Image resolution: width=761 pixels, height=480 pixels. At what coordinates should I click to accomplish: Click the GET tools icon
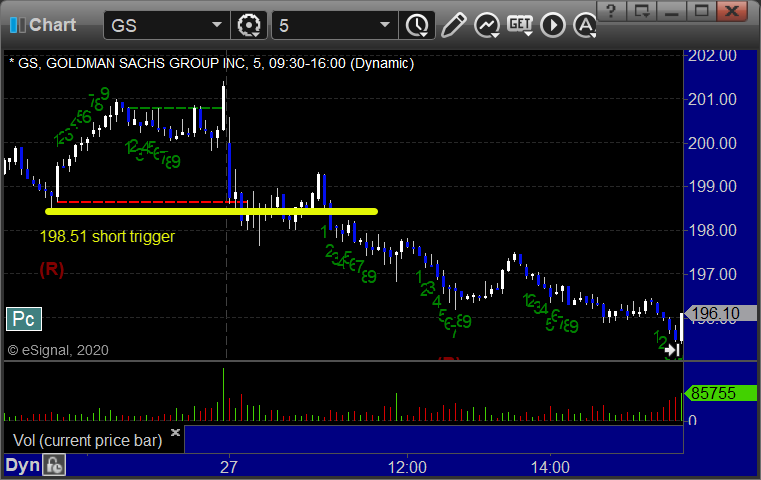(x=520, y=24)
